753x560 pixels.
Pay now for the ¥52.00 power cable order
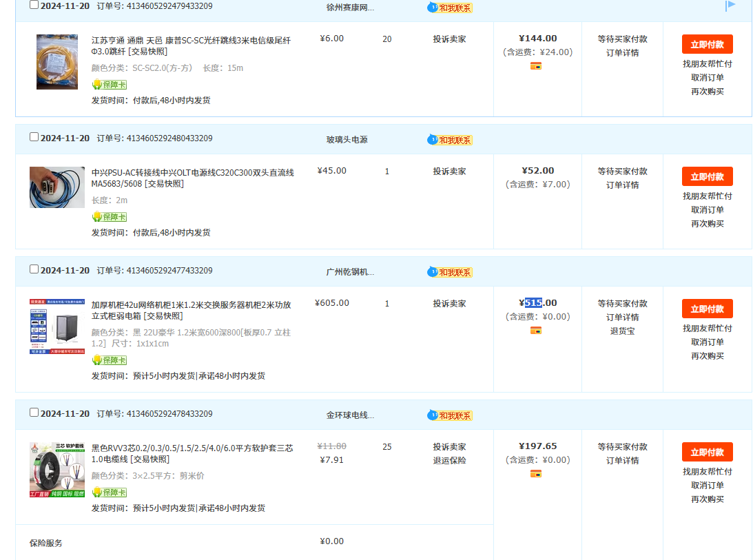pyautogui.click(x=707, y=176)
